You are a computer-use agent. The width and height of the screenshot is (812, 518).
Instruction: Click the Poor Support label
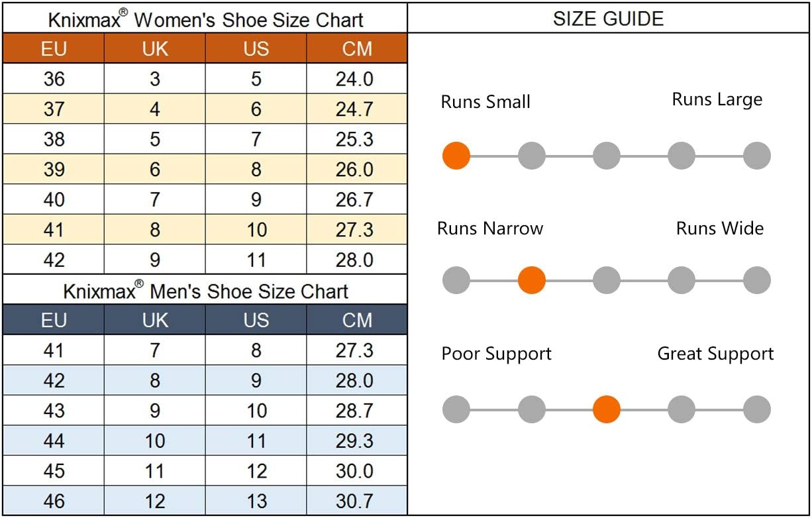[496, 354]
